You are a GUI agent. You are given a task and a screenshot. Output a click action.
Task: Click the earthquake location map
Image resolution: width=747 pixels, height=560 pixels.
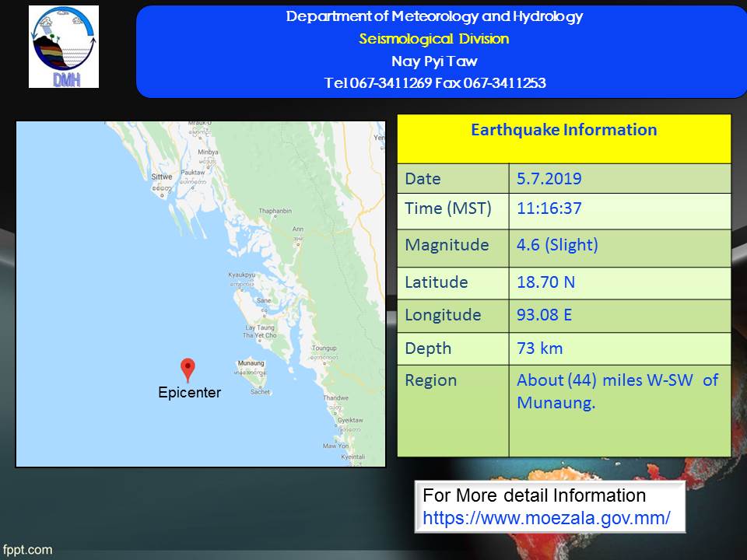[201, 294]
